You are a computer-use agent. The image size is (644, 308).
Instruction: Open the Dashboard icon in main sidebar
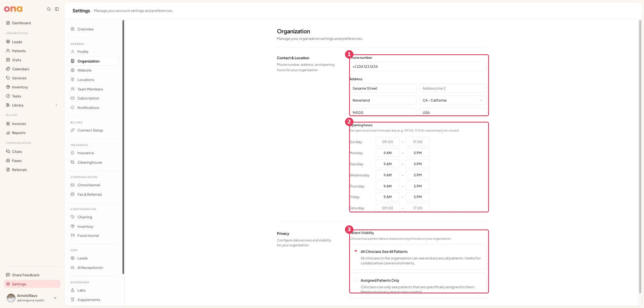pos(8,23)
